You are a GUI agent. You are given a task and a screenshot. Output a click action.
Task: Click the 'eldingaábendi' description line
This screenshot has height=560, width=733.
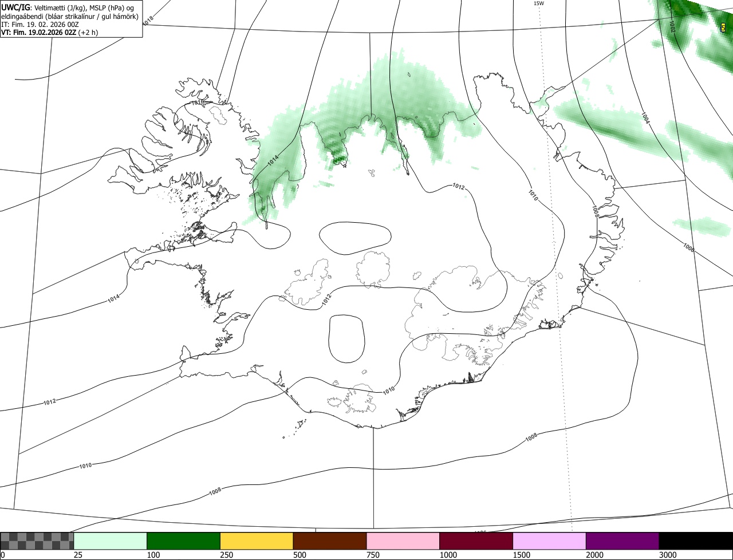click(69, 15)
